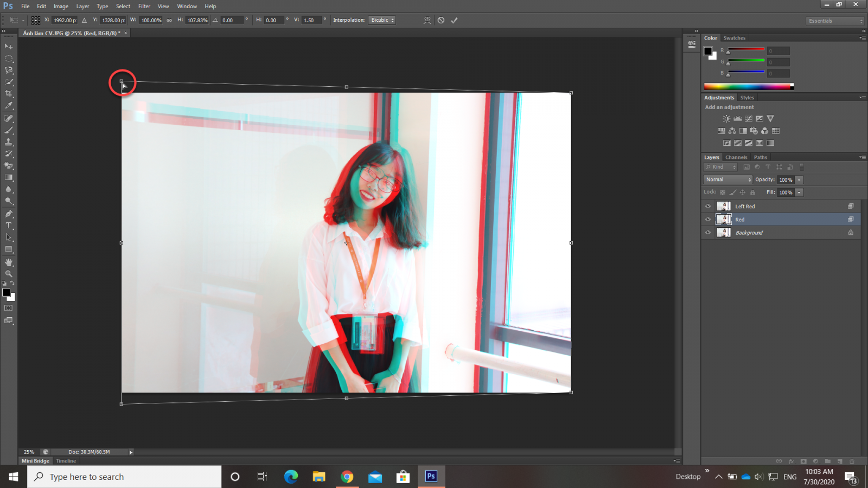Switch to warp mode icon
This screenshot has width=868, height=488.
pos(427,21)
